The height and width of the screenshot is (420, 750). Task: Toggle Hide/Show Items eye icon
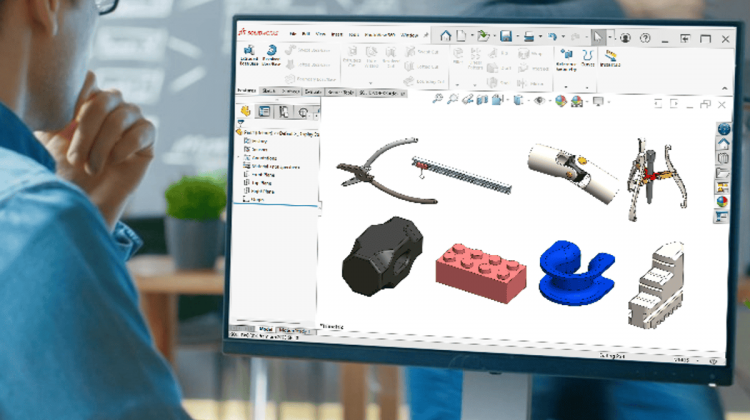click(540, 100)
